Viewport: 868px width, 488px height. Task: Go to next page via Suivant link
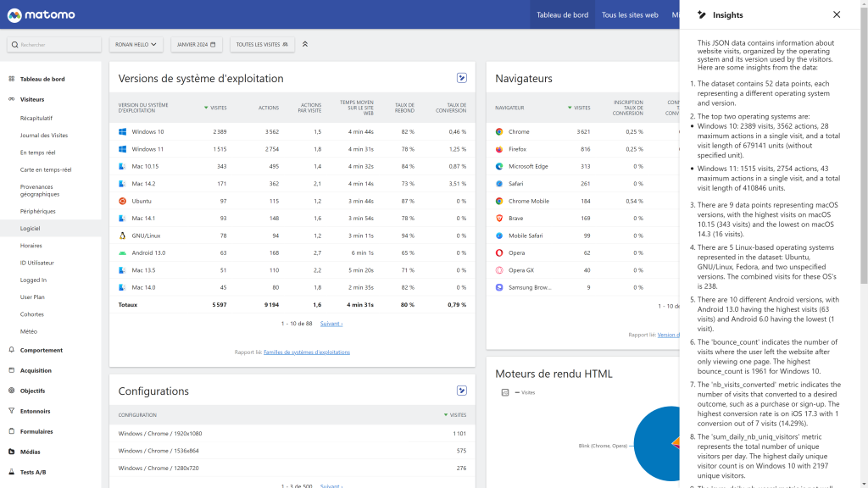(x=331, y=323)
